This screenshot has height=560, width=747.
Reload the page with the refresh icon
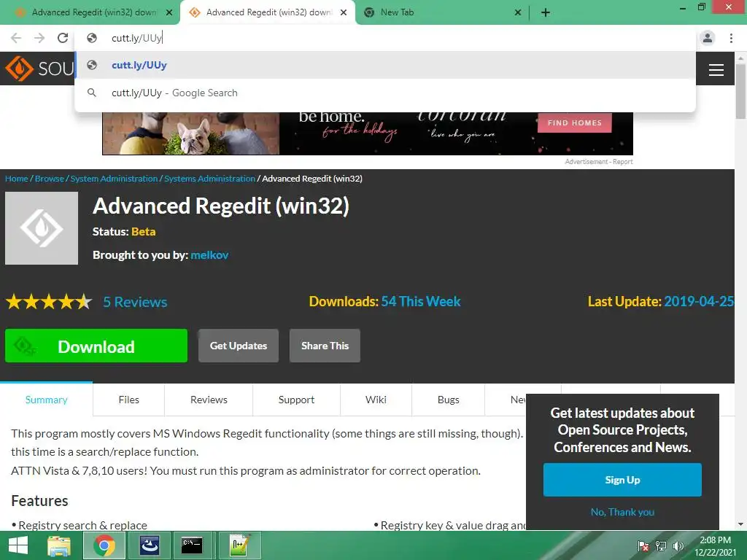[63, 38]
